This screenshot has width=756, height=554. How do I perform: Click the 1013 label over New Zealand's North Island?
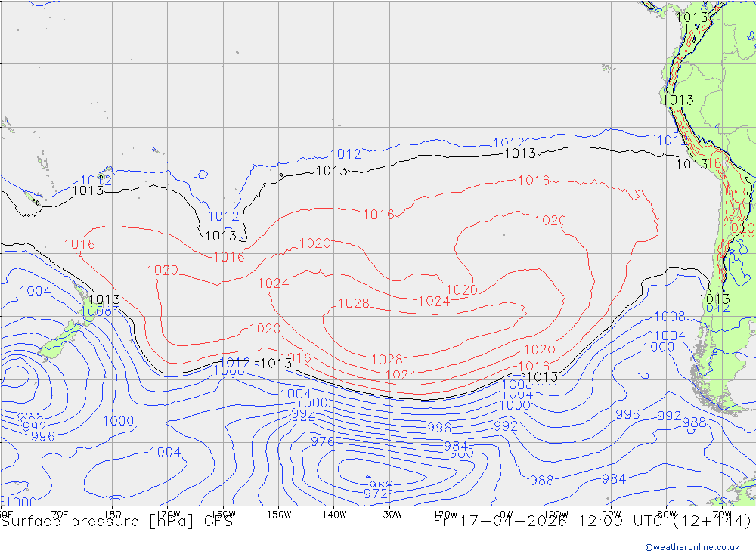pyautogui.click(x=104, y=300)
